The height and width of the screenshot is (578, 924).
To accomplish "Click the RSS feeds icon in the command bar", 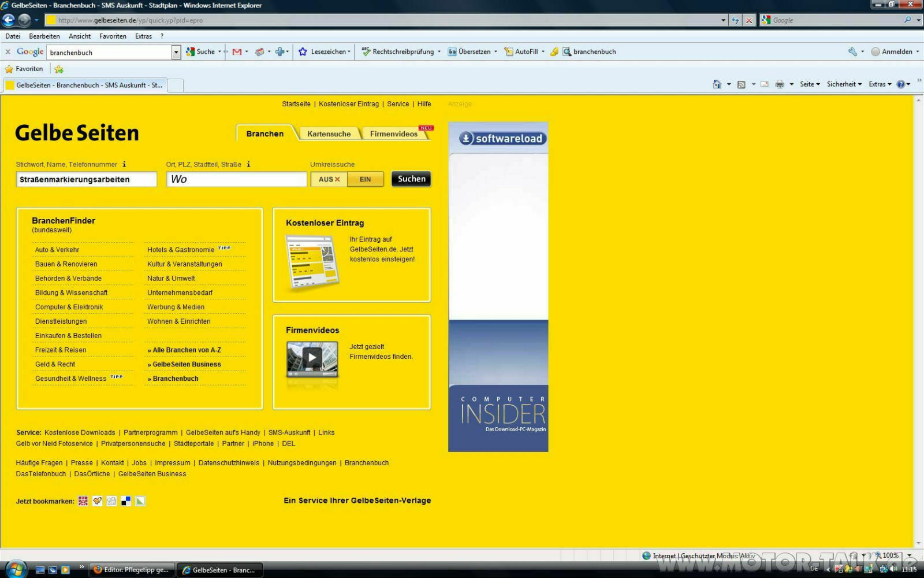I will click(742, 84).
